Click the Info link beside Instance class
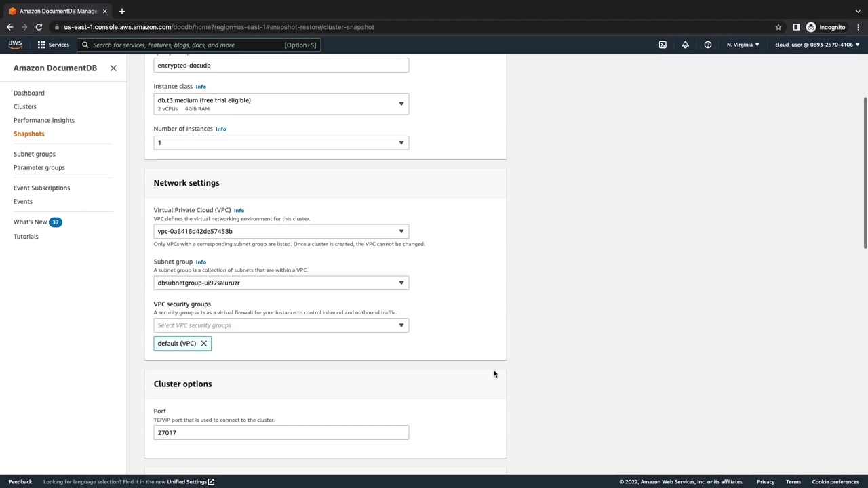 point(201,87)
